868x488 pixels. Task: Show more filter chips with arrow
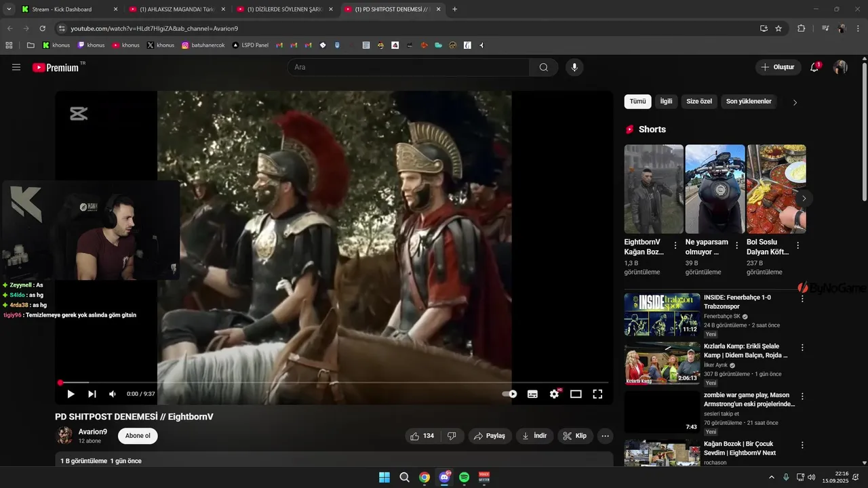pos(795,102)
